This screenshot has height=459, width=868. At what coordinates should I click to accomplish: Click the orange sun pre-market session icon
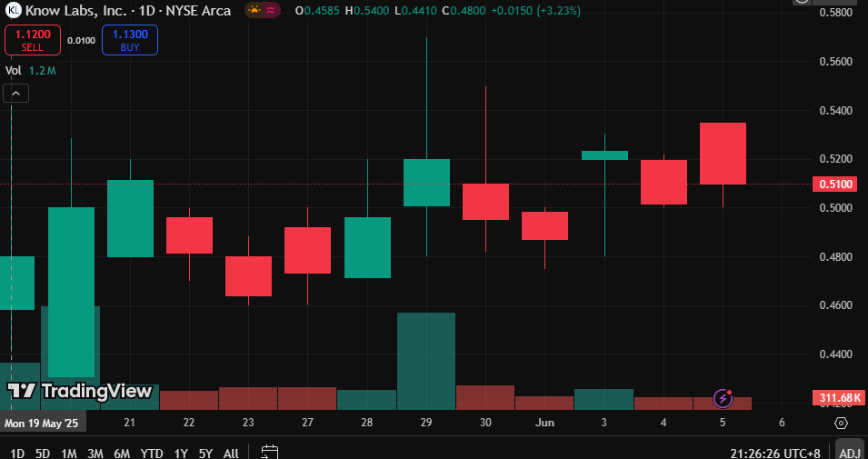coord(254,10)
